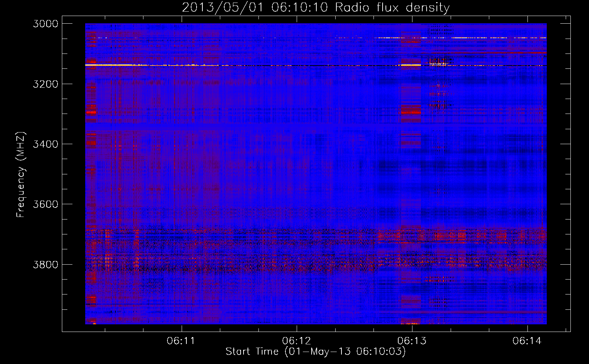This screenshot has height=364, width=589.
Task: Click the plot title 'Radio flux density'
Action: click(x=392, y=7)
